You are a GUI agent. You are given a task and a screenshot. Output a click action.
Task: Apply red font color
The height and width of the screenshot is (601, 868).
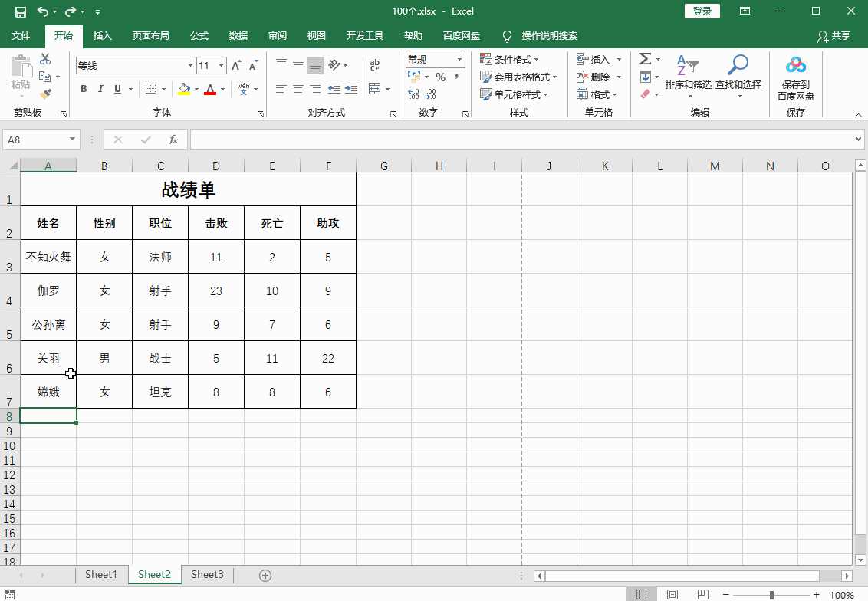[x=210, y=89]
